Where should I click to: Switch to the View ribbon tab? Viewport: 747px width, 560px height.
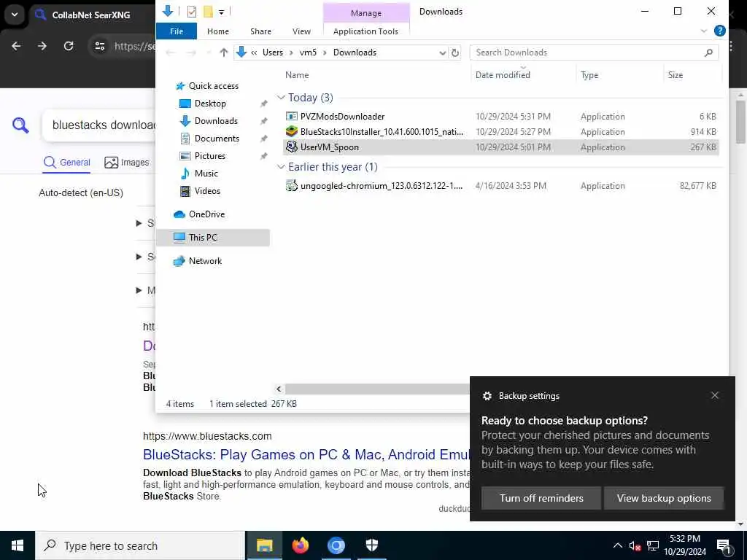coord(301,31)
